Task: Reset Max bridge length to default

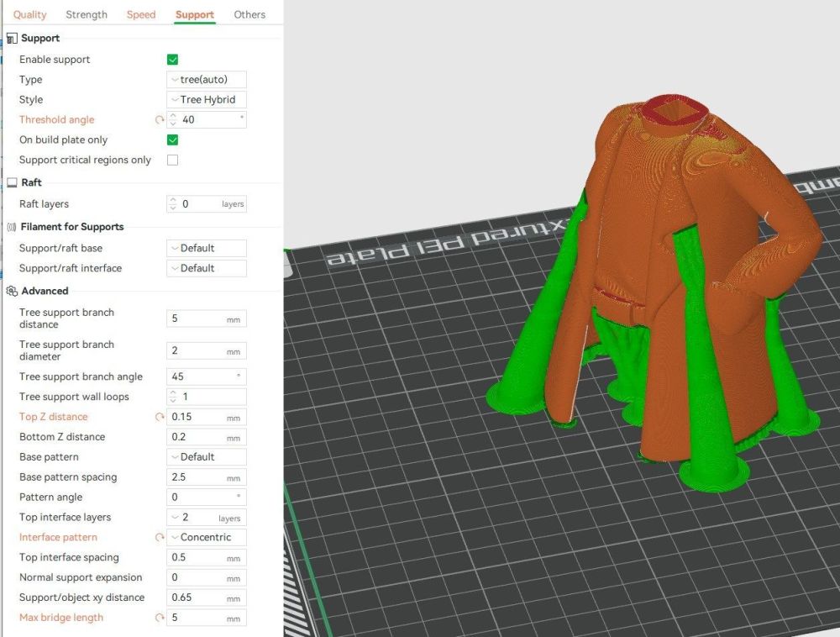Action: point(159,618)
